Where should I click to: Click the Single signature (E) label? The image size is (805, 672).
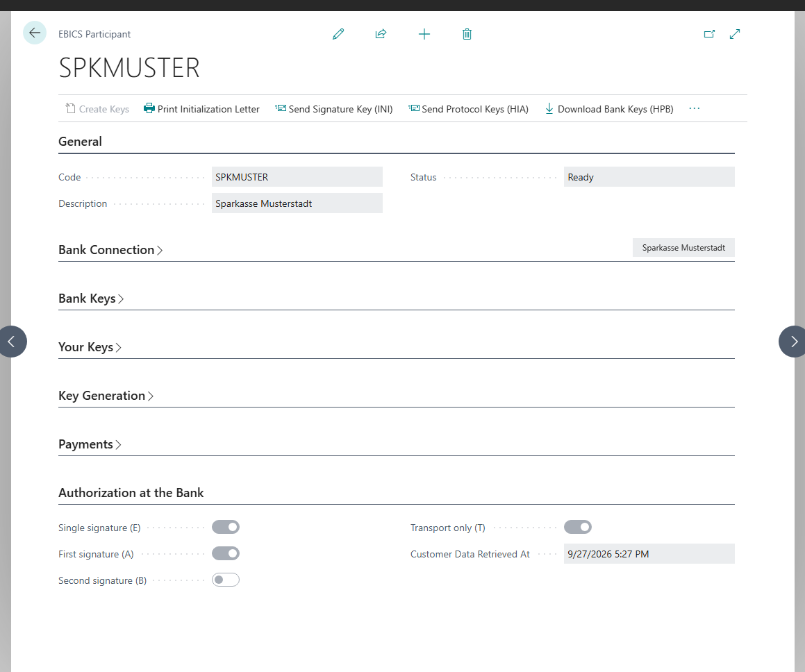coord(99,528)
